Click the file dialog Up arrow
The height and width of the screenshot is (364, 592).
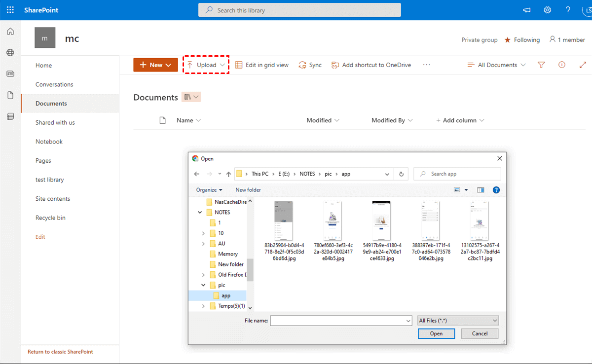(x=228, y=174)
